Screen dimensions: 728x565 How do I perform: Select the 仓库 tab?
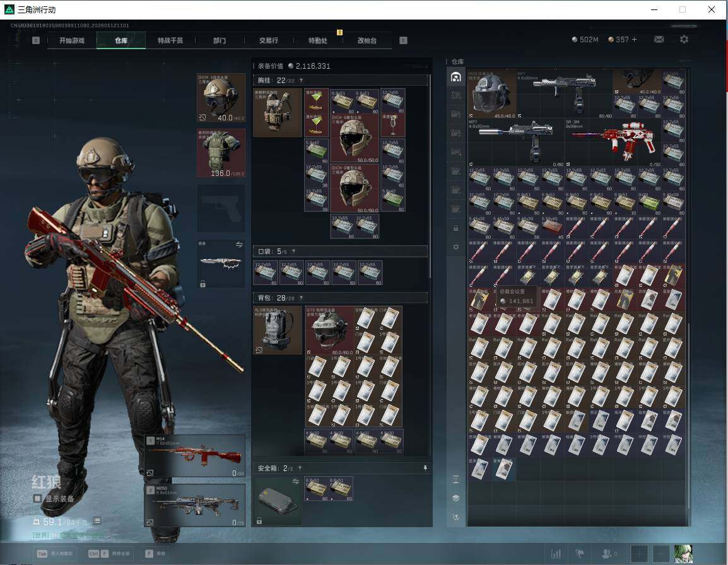click(x=121, y=40)
